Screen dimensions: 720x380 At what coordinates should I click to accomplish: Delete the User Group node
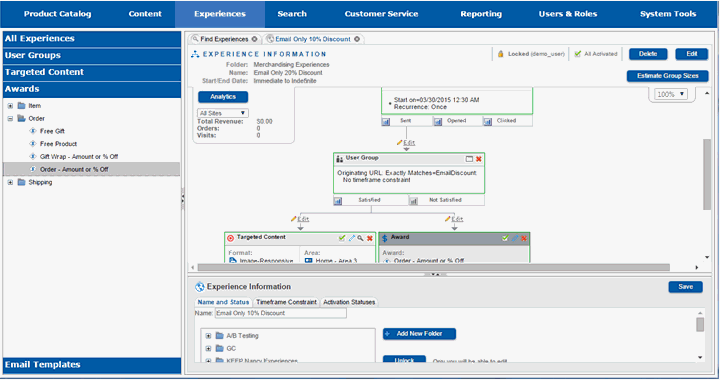click(x=479, y=159)
